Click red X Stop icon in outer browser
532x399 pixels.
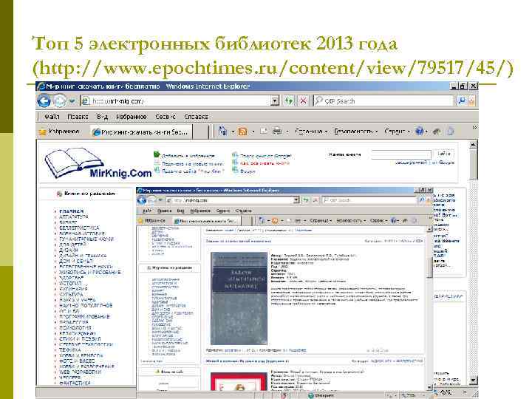[303, 100]
